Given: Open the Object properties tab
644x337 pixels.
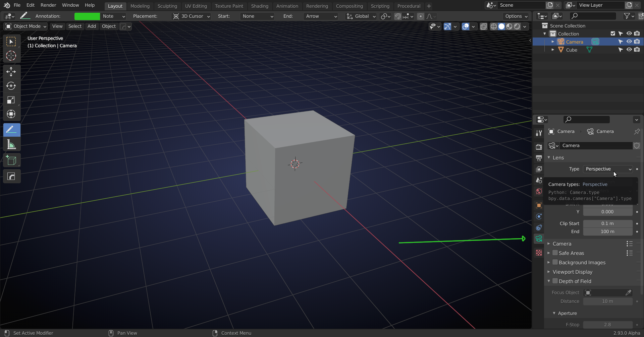Looking at the screenshot, I should pyautogui.click(x=539, y=205).
